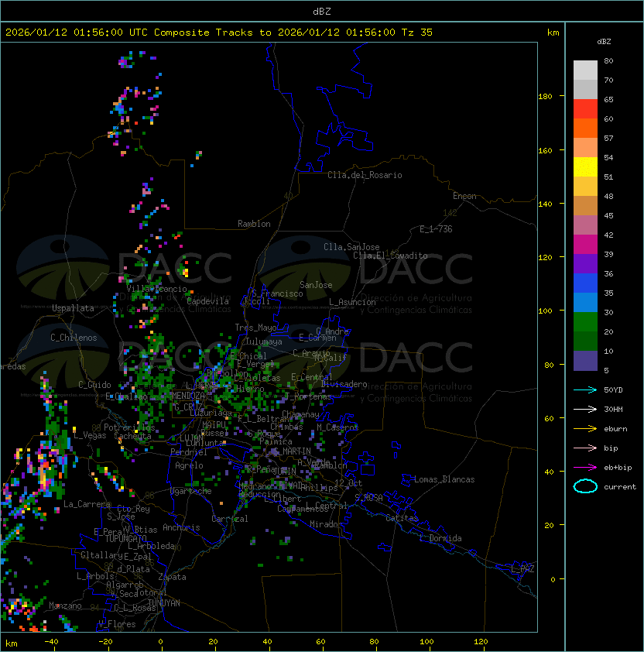Image resolution: width=644 pixels, height=652 pixels.
Task: Click the 'Chapanay' map label
Action: (300, 414)
